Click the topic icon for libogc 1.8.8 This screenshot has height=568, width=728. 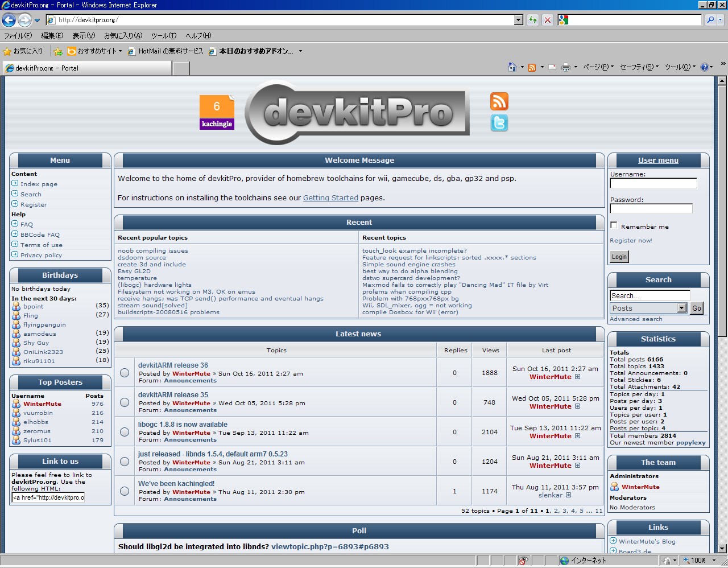(x=125, y=432)
